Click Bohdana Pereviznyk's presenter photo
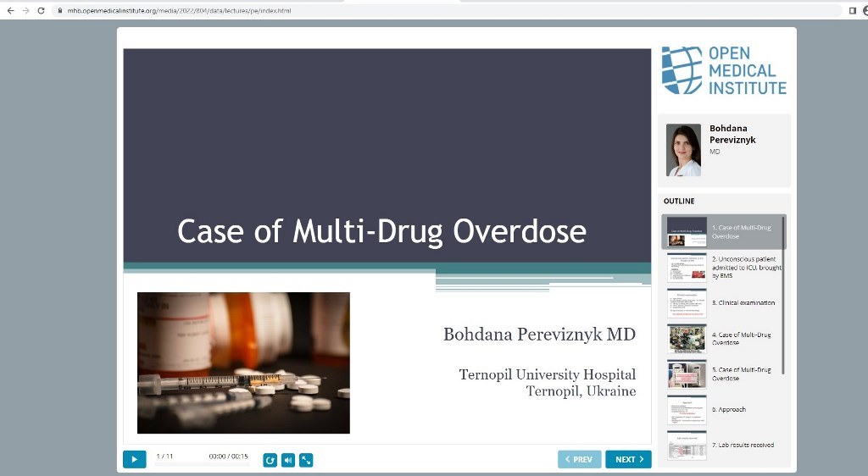Screen dimensions: 868x476 coord(683,150)
